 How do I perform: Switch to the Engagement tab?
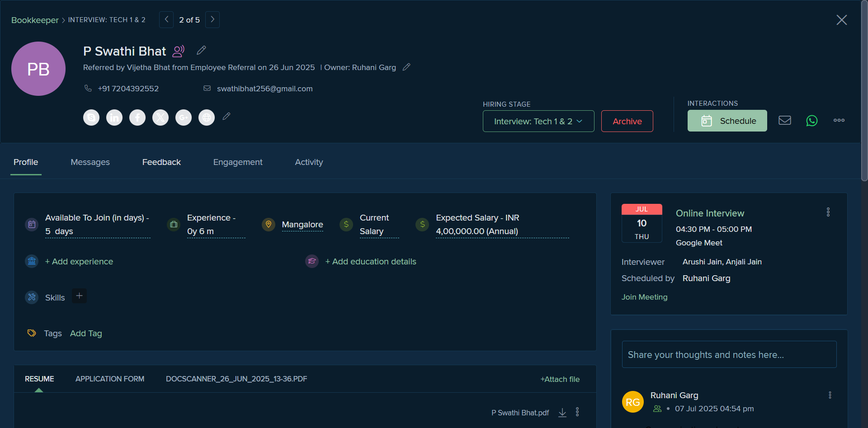click(238, 162)
